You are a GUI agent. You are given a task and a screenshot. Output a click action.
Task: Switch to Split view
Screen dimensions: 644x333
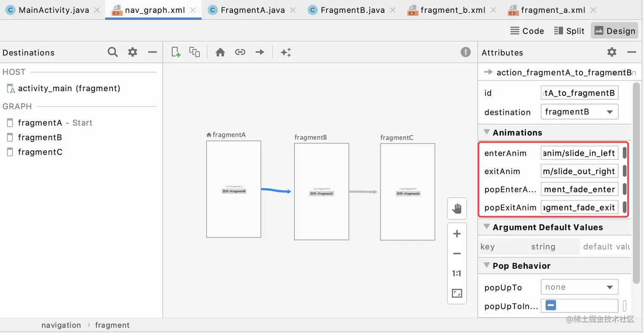[x=569, y=31]
